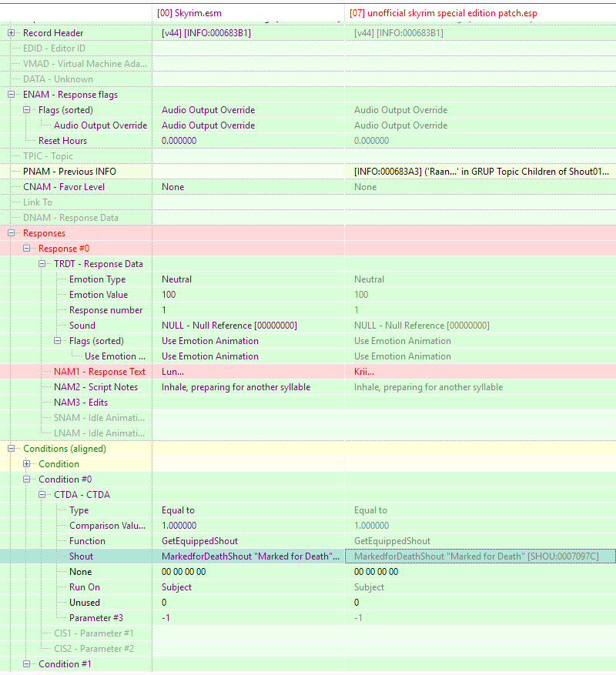Select the unofficial skyrim special edition patch.esp column header
616x675 pixels.
(x=480, y=13)
